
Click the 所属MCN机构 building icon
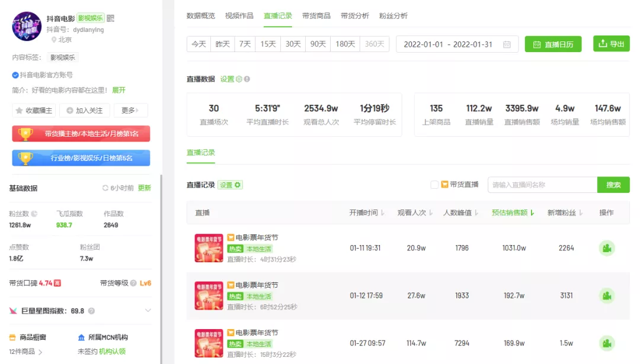tap(81, 337)
